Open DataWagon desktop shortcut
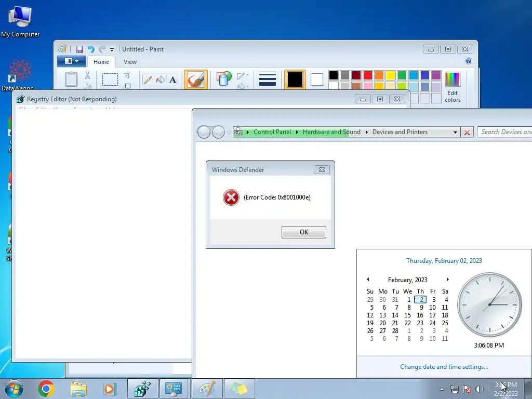 point(20,75)
